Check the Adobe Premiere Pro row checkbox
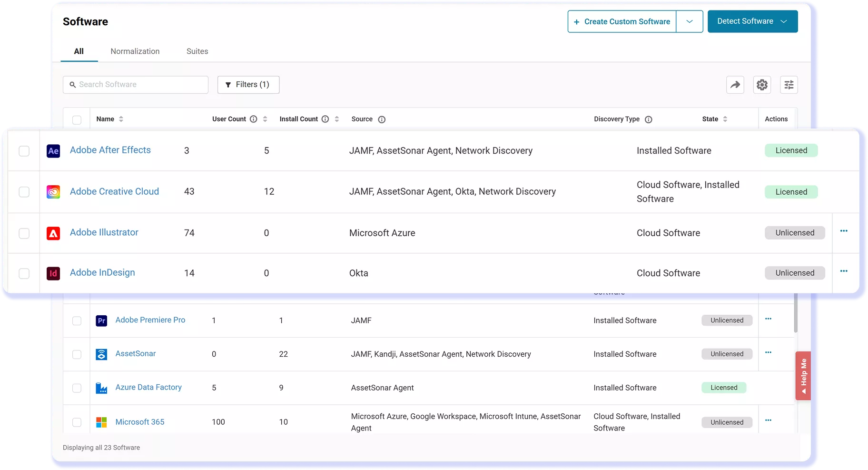This screenshot has height=470, width=868. 77,321
